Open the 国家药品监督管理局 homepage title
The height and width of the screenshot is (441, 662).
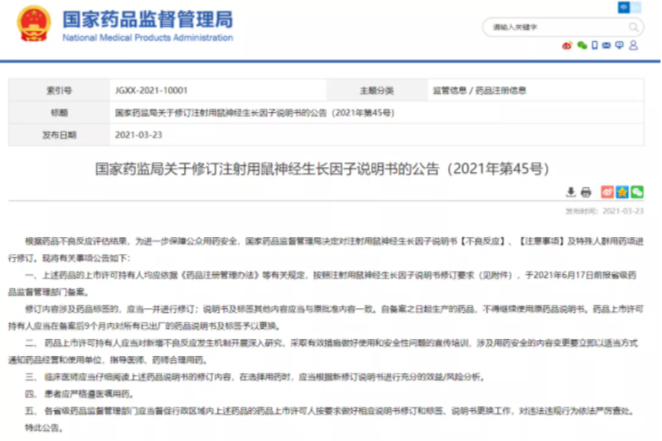148,19
